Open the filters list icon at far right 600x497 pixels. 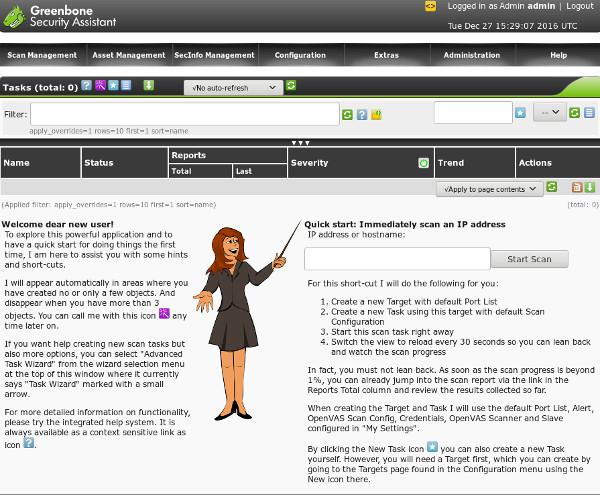tap(589, 113)
